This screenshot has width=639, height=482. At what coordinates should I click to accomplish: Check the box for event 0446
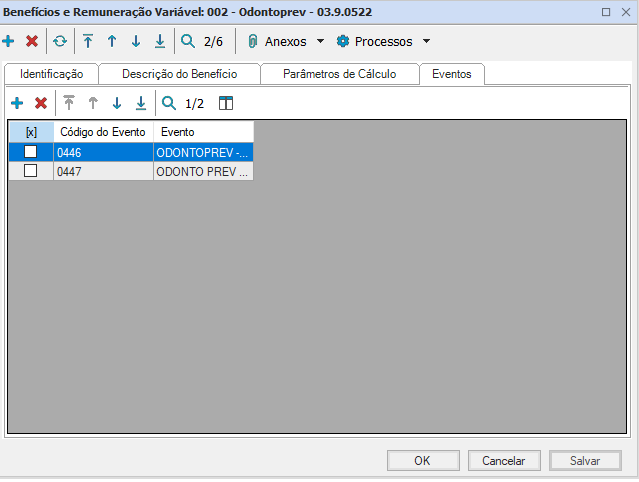(31, 152)
